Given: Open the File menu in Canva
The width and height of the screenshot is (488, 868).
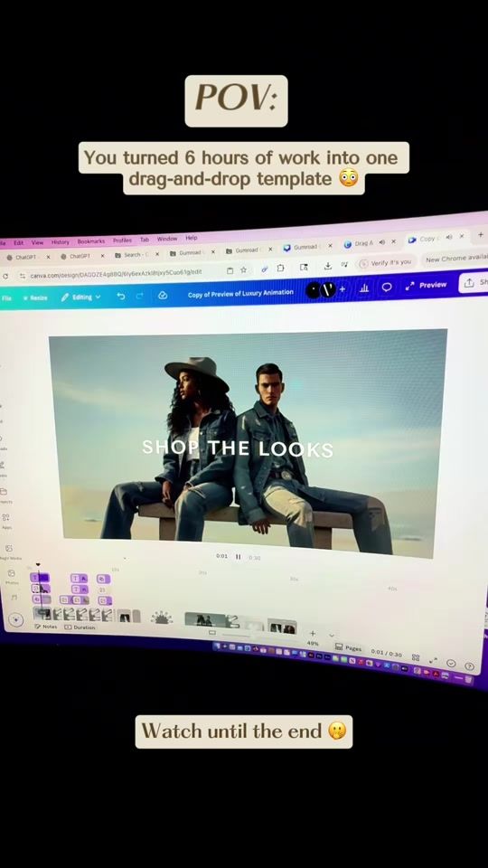Looking at the screenshot, I should tap(6, 298).
